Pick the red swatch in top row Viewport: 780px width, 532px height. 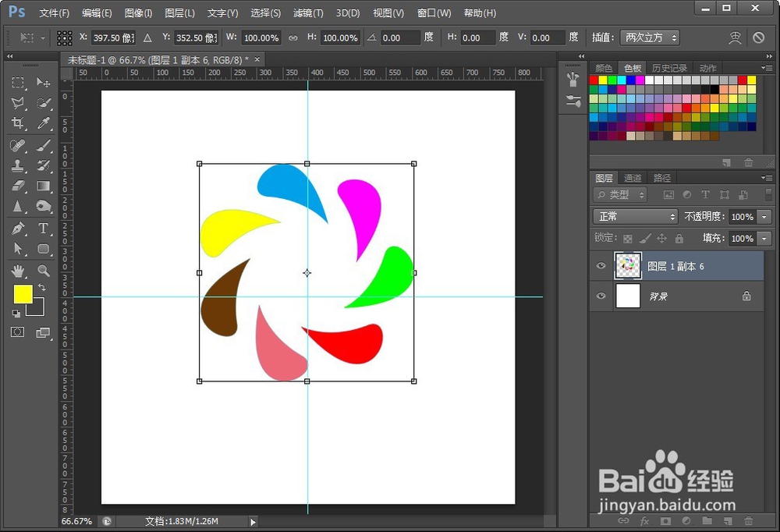point(594,80)
